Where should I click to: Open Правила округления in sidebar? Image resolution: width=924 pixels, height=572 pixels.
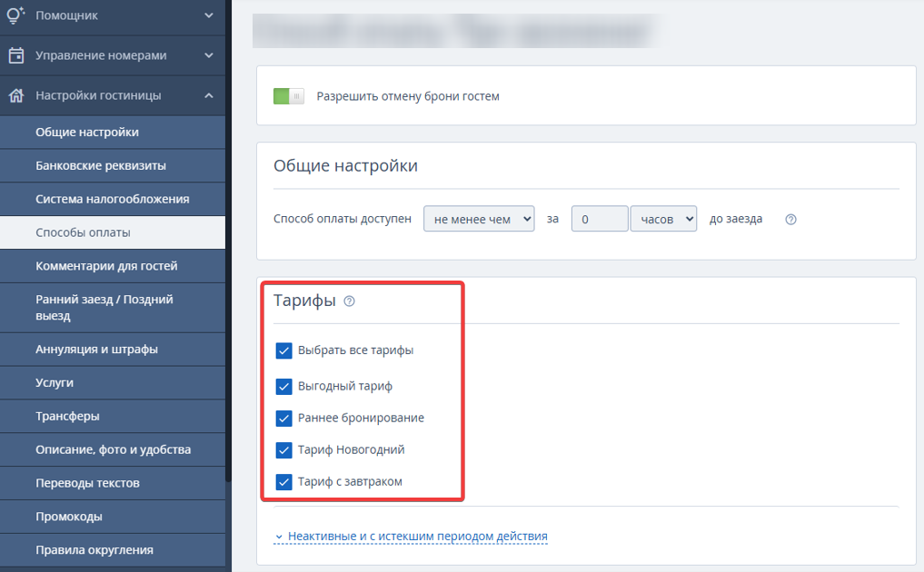113,550
